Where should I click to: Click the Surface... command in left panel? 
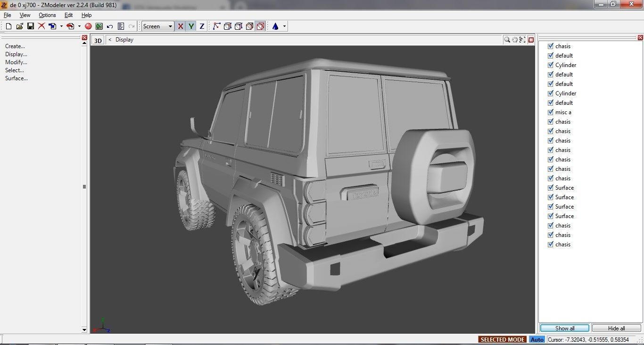pos(16,78)
